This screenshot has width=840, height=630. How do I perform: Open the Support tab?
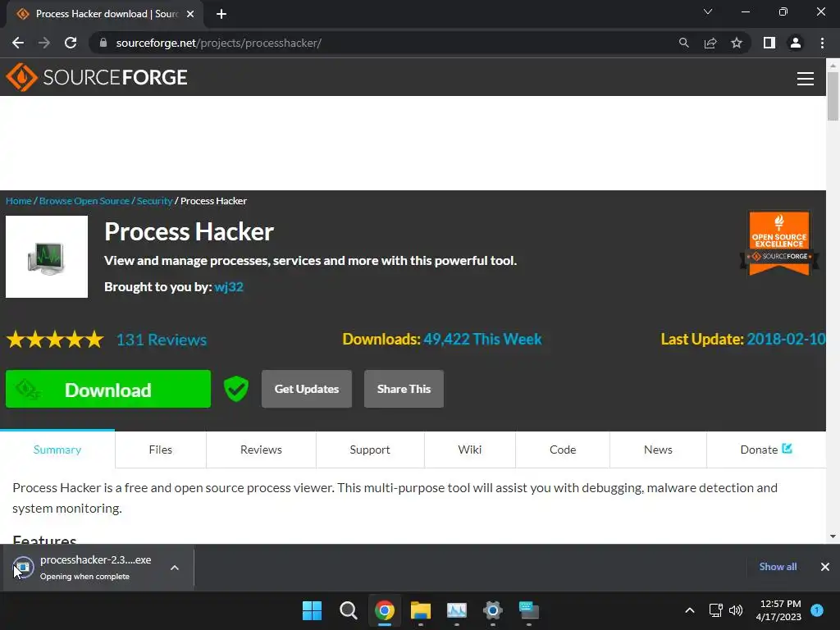[x=370, y=450]
